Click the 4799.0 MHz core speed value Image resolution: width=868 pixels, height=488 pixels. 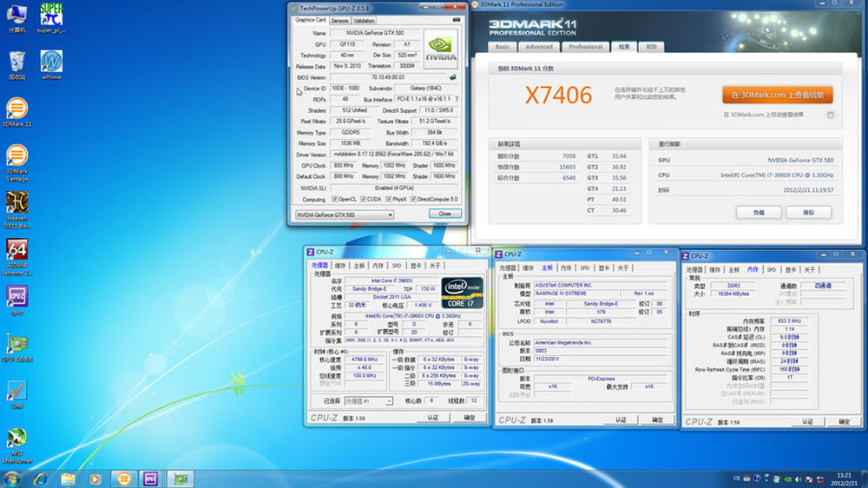tap(365, 359)
